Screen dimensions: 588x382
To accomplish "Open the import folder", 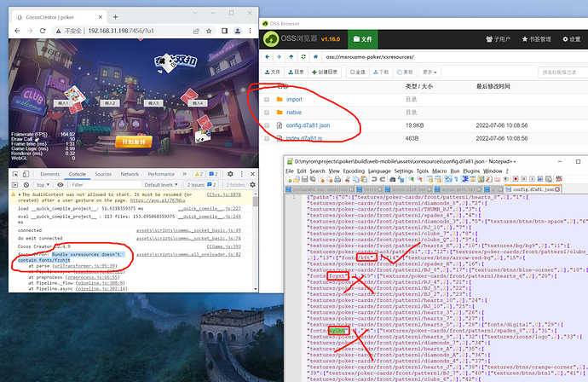I will pos(294,100).
